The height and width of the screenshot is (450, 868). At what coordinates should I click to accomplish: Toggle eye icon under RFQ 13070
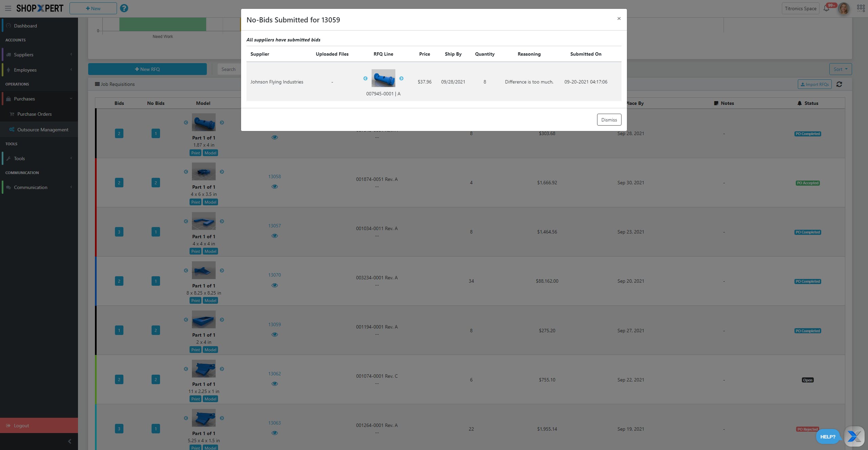(275, 285)
